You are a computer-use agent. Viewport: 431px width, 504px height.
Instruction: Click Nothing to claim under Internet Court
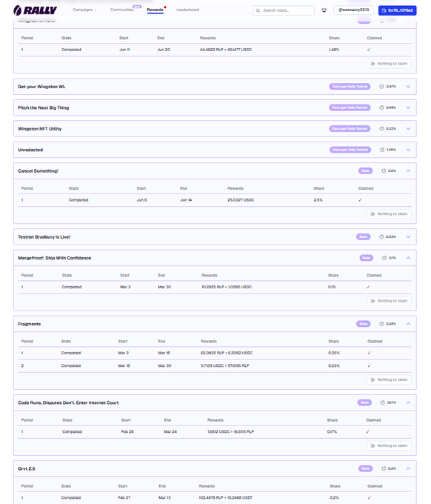click(x=389, y=445)
